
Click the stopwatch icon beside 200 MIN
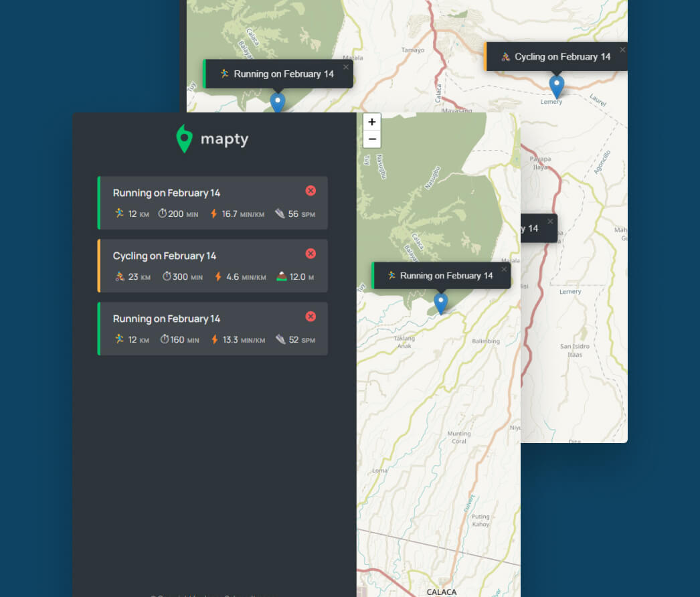[x=163, y=213]
